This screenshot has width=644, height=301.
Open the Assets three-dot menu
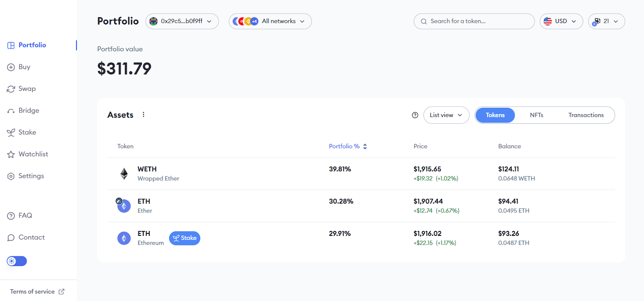click(143, 115)
